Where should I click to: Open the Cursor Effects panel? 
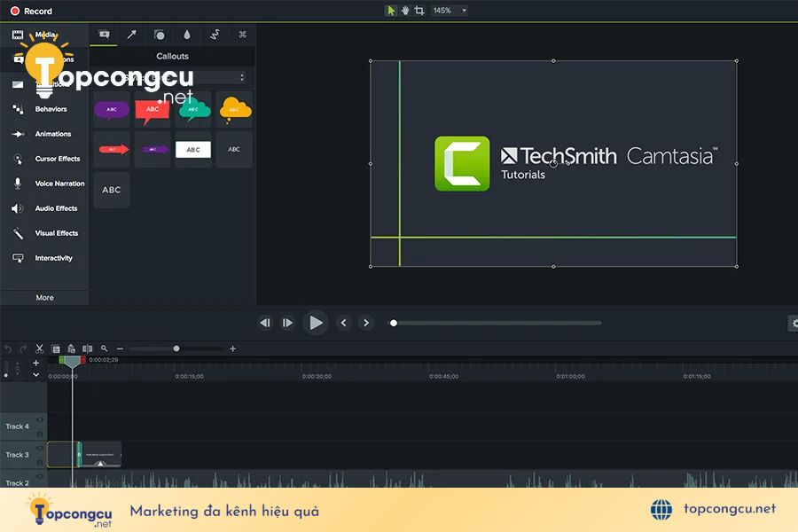(44, 159)
